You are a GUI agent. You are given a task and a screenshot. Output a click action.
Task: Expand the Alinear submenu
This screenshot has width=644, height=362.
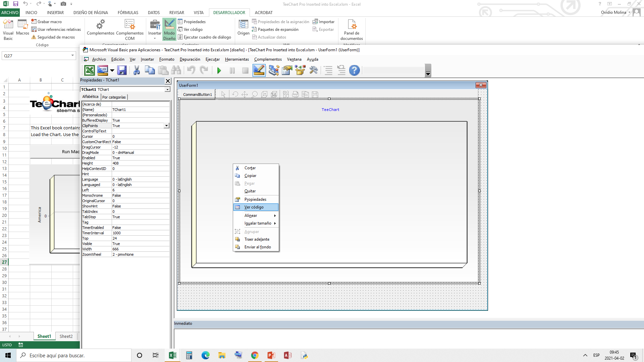(256, 216)
